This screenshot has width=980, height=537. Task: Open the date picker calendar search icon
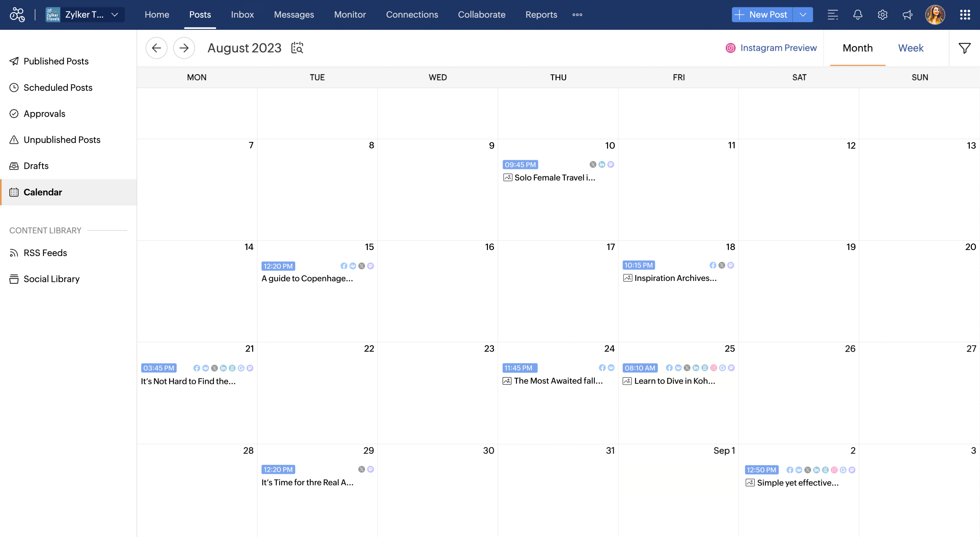(297, 48)
